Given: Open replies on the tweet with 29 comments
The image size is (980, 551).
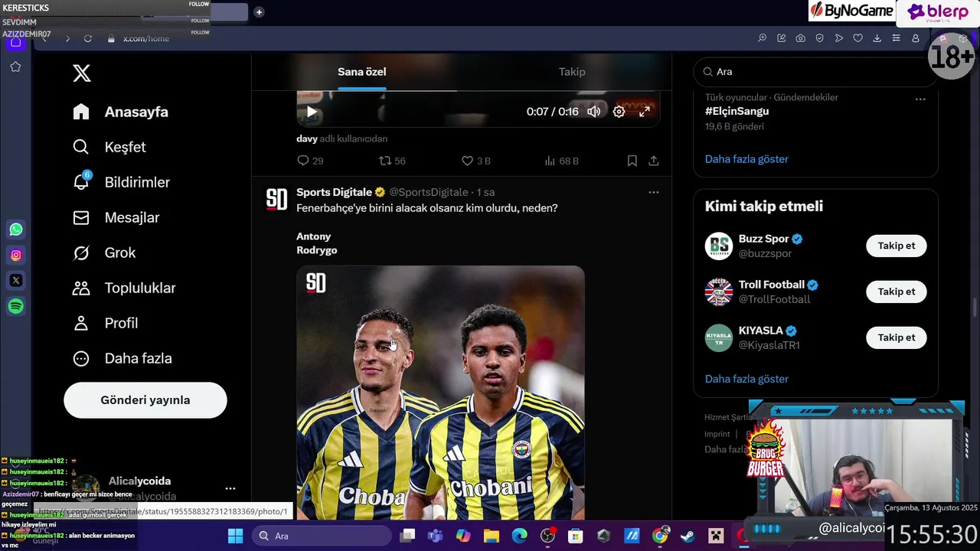Looking at the screenshot, I should click(310, 161).
